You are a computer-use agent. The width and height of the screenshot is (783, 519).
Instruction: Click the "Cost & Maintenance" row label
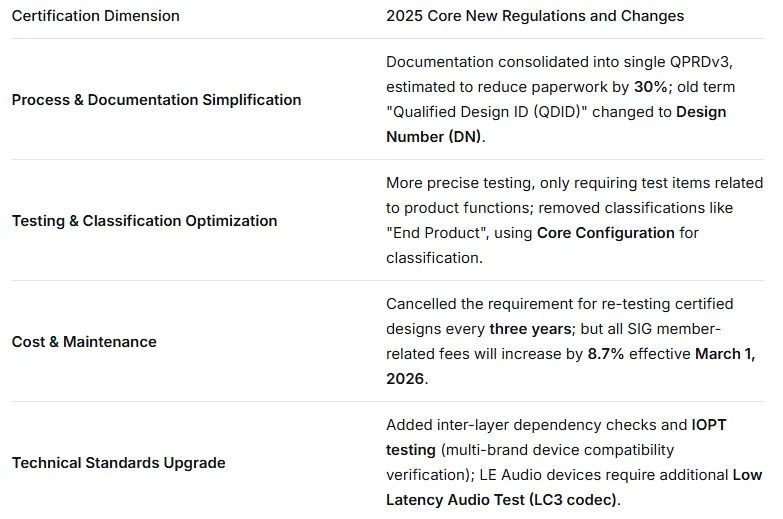(84, 342)
